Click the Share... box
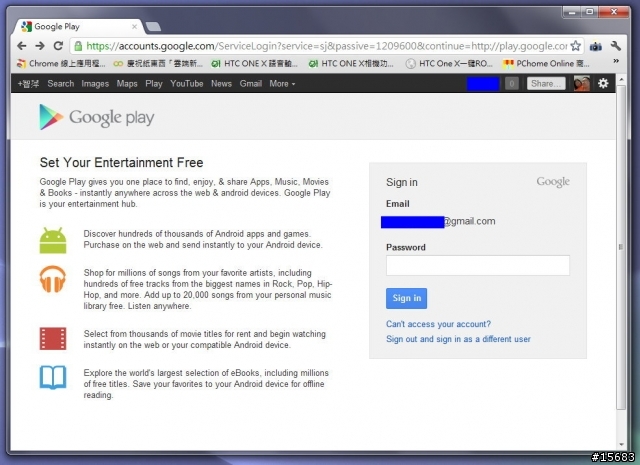Viewport: 640px width, 465px height. 546,83
